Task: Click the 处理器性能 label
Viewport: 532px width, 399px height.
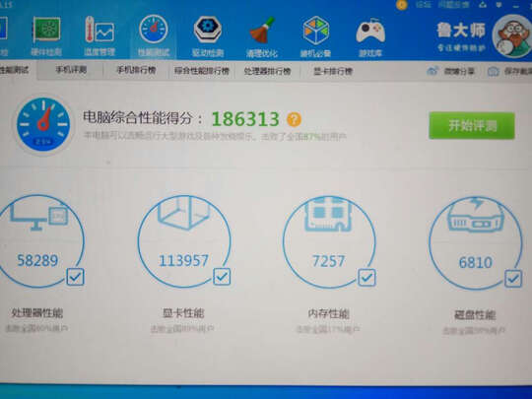Action: point(37,313)
